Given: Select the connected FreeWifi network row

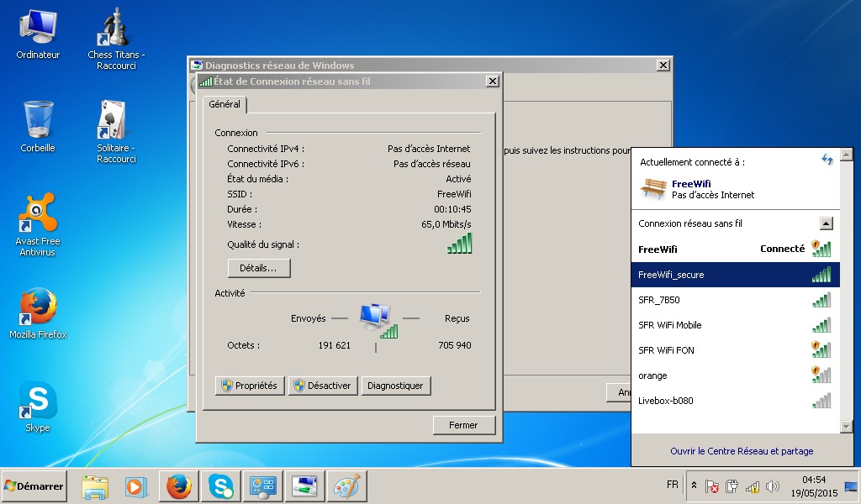Looking at the screenshot, I should [735, 249].
